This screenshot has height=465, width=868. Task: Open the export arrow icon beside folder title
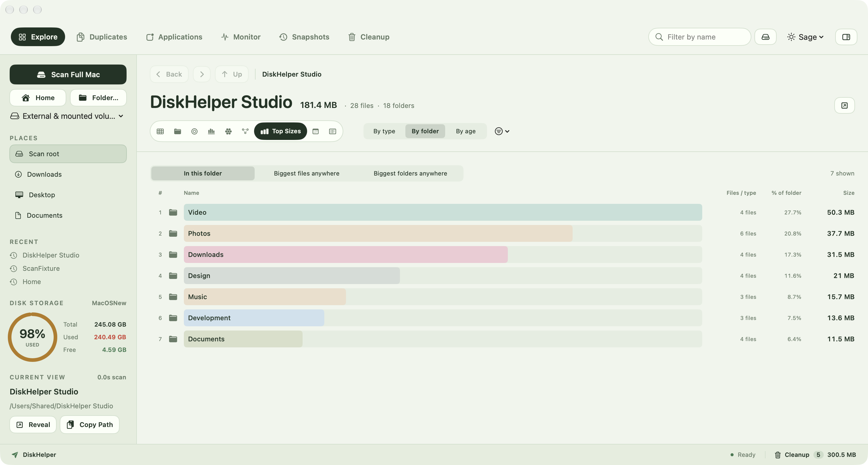pyautogui.click(x=844, y=106)
